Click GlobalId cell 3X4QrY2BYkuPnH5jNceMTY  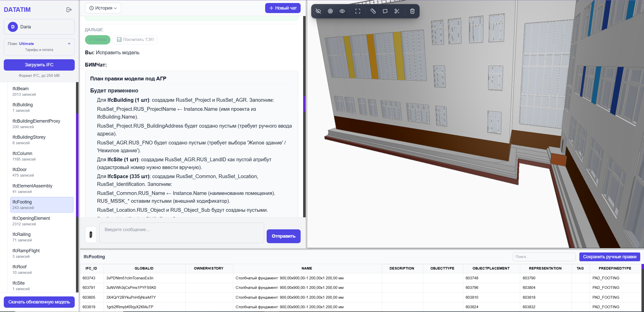pyautogui.click(x=145, y=297)
